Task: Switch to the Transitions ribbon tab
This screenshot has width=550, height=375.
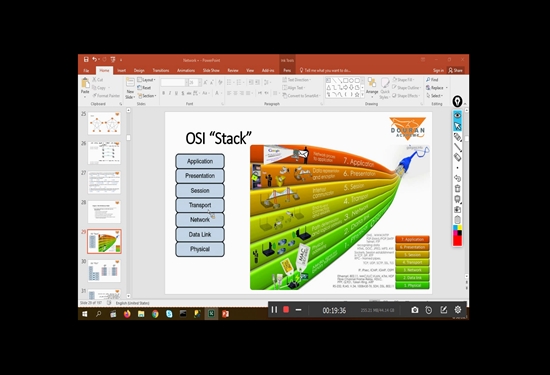Action: (x=161, y=71)
